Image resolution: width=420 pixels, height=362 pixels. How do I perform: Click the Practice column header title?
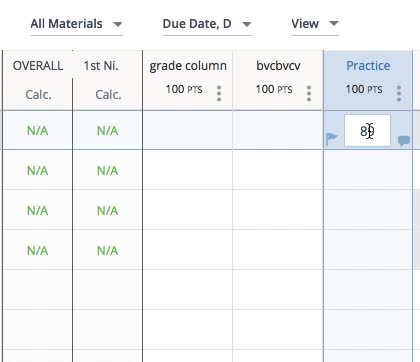(x=368, y=66)
